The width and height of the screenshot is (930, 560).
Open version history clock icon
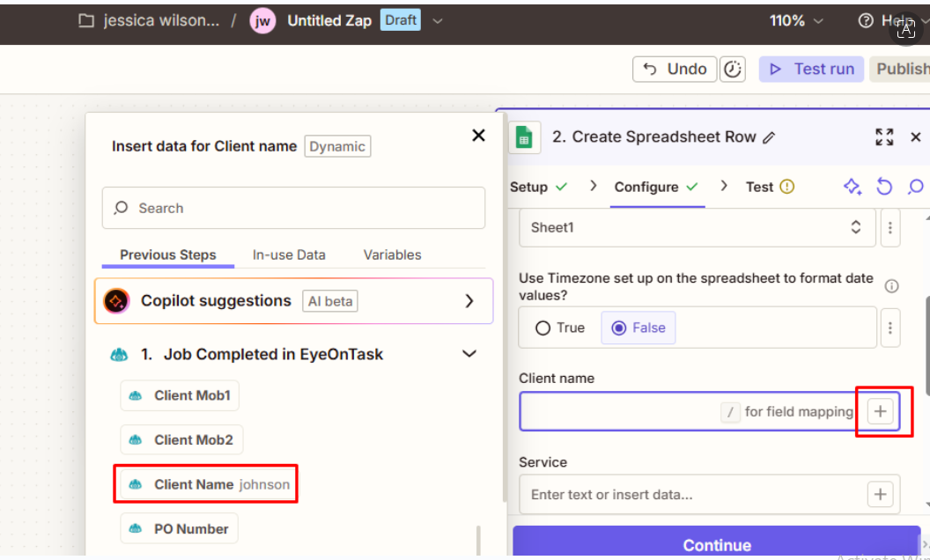point(733,69)
